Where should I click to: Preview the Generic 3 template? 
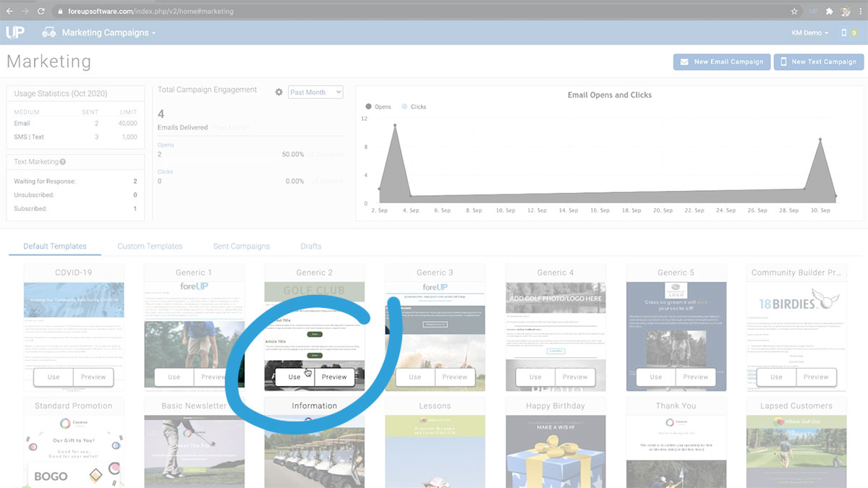tap(455, 377)
